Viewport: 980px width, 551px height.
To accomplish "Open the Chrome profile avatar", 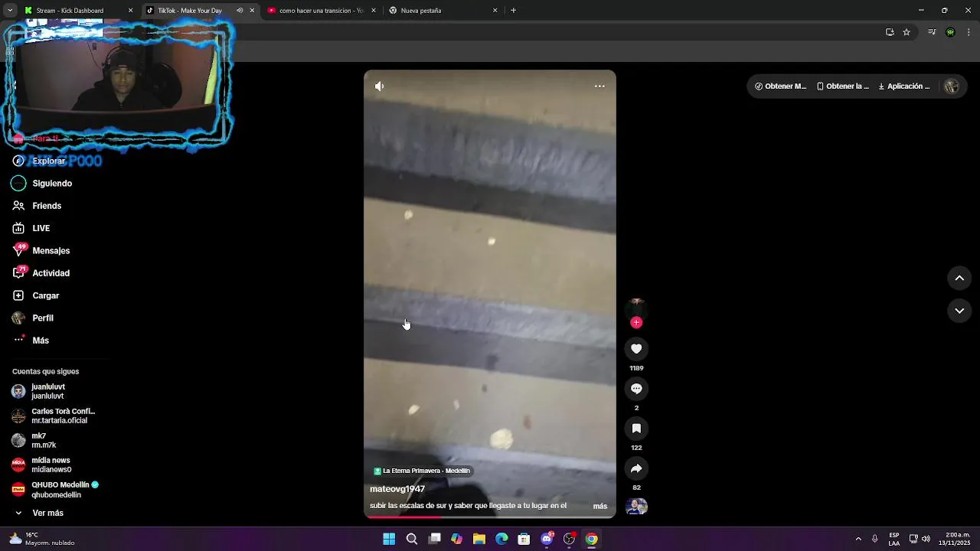I will tap(950, 32).
